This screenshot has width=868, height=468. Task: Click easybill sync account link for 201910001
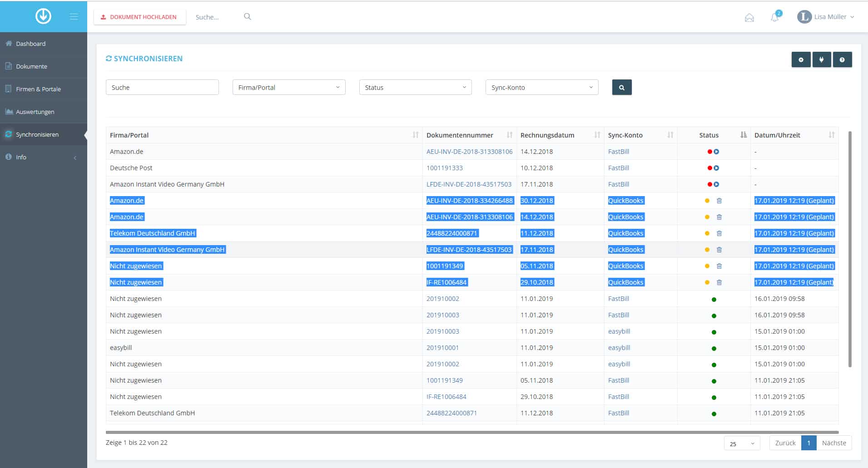coord(619,348)
